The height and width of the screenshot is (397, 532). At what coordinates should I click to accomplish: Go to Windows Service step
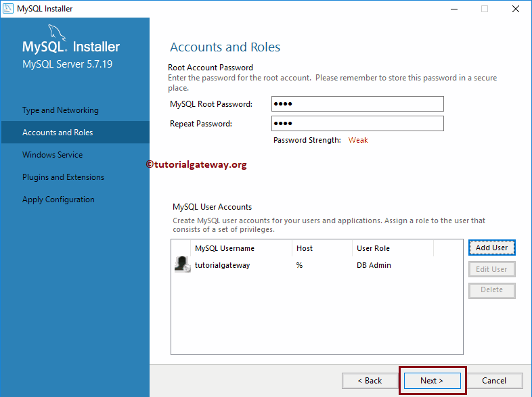(x=53, y=155)
